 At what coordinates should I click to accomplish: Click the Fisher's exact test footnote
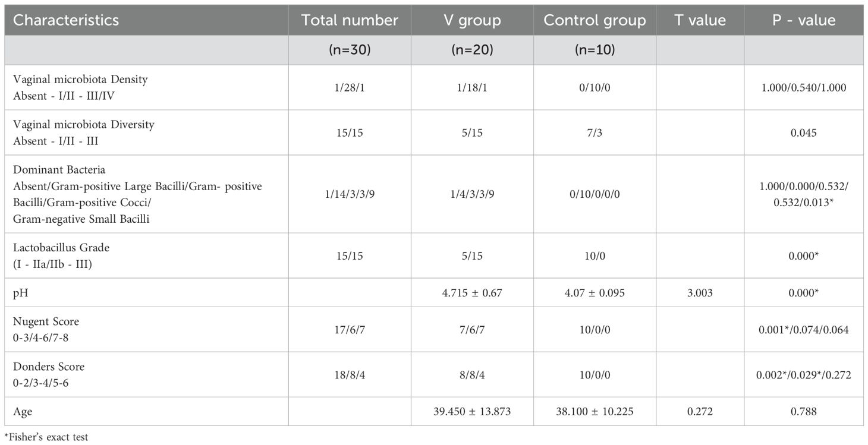pos(46,437)
